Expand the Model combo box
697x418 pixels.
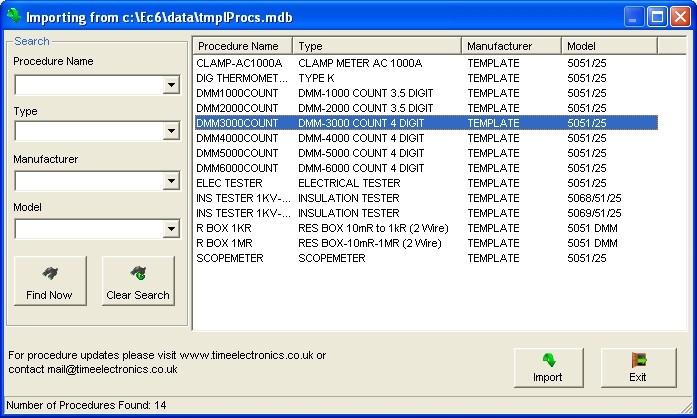(171, 230)
